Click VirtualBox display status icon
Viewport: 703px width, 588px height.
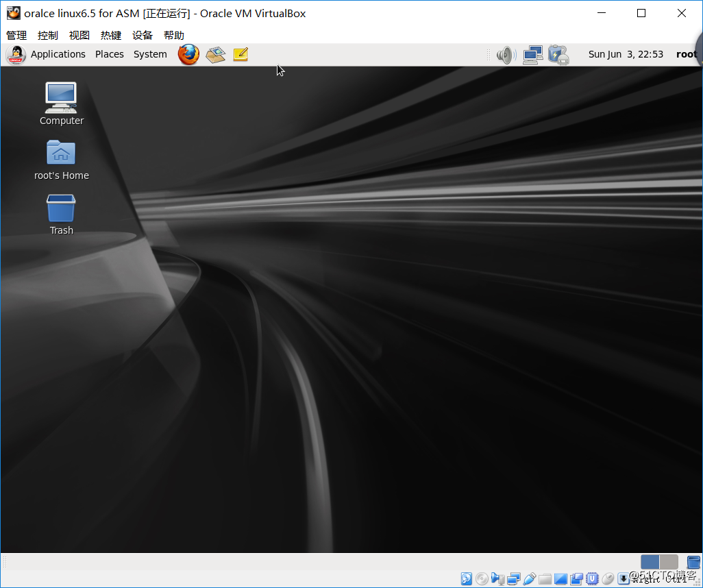click(x=561, y=579)
